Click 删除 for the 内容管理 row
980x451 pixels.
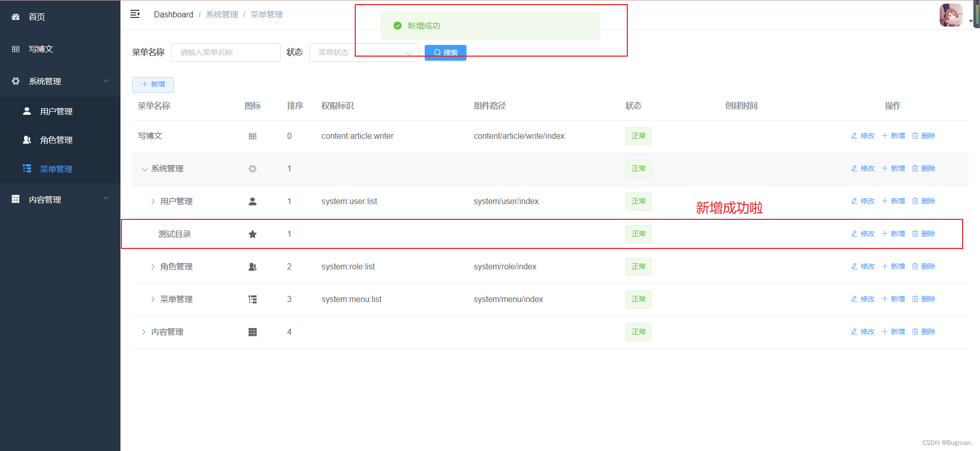[x=924, y=332]
